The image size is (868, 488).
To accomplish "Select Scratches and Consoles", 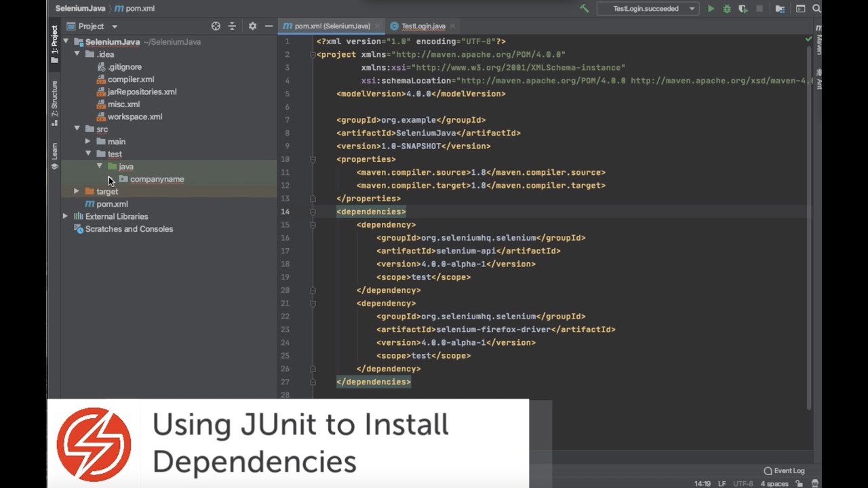I will tap(129, 229).
